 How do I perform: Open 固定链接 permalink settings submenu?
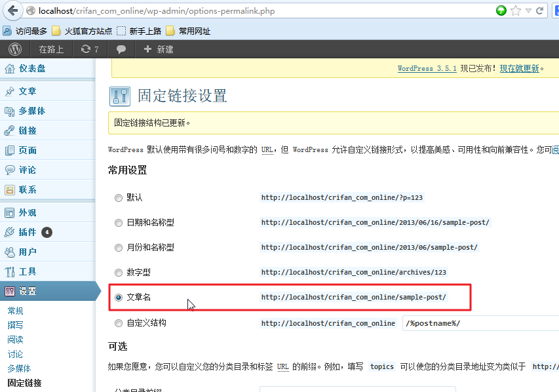25,383
